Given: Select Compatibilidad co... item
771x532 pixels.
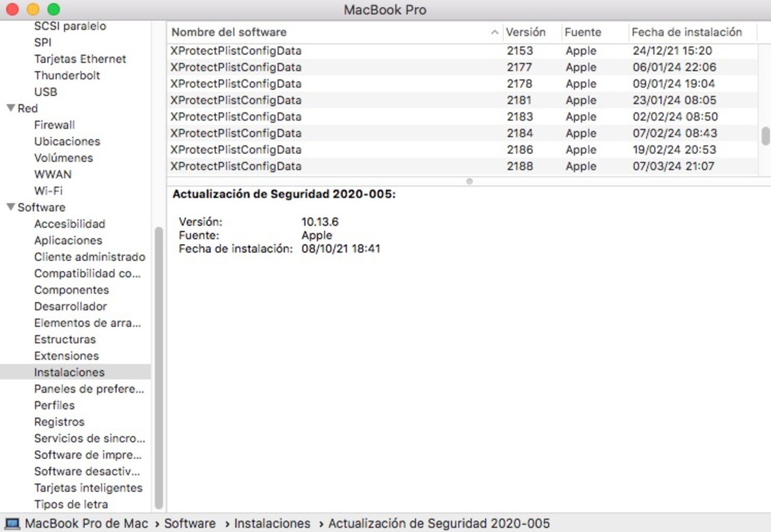Looking at the screenshot, I should coord(87,273).
